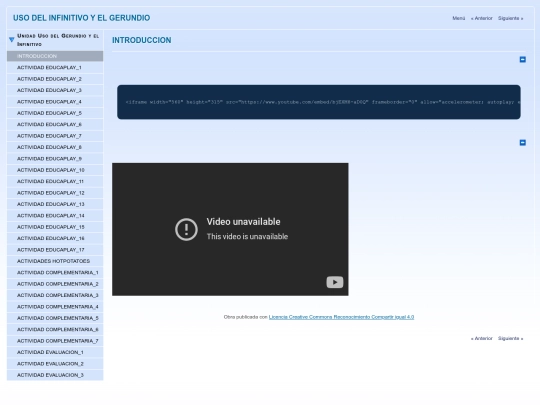Click the INTRODUCCION page heading
Image resolution: width=540 pixels, height=405 pixels.
pyautogui.click(x=142, y=40)
